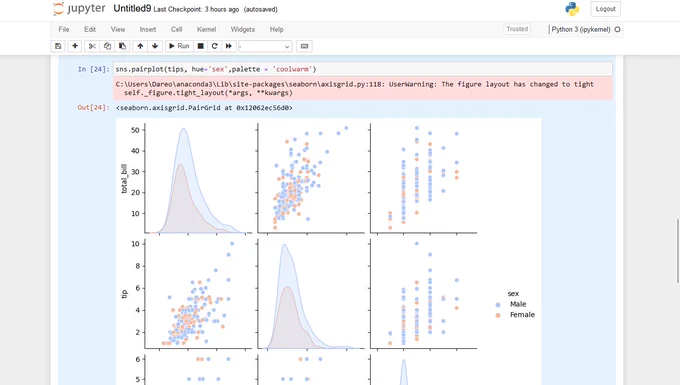Screen dimensions: 680x385
Task: Click the Jupyter logo
Action: [x=79, y=9]
